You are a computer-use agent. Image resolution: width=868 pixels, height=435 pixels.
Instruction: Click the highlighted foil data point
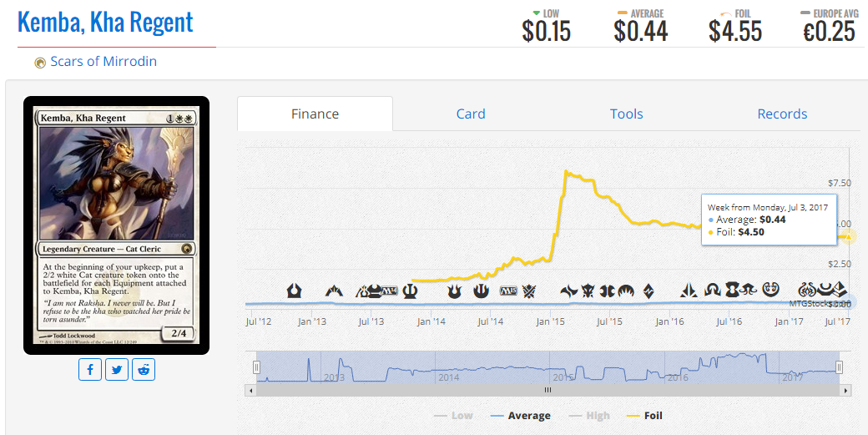(849, 237)
